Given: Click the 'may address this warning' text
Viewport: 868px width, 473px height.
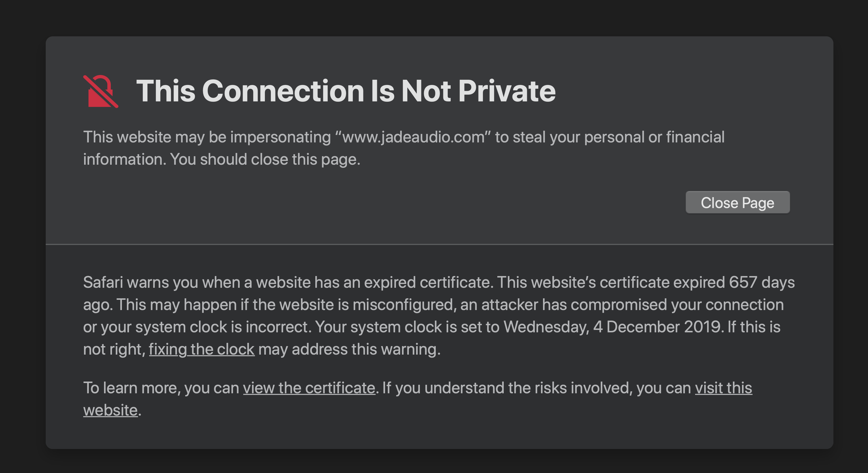Looking at the screenshot, I should (349, 349).
